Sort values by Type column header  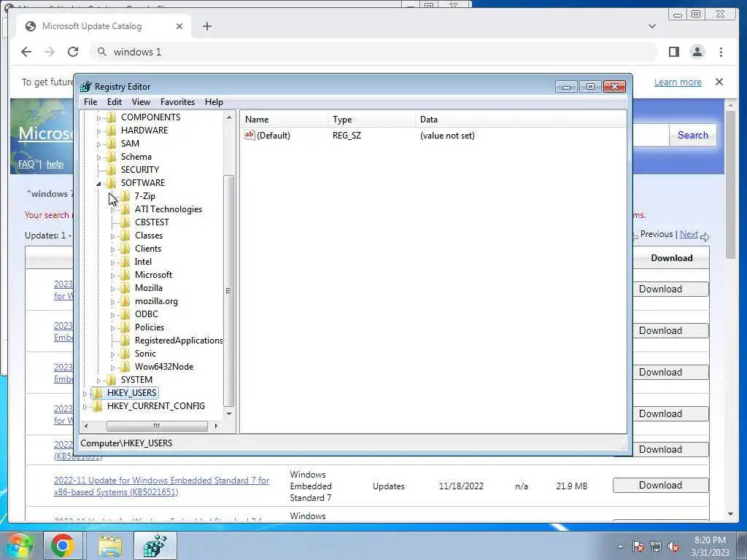point(371,120)
